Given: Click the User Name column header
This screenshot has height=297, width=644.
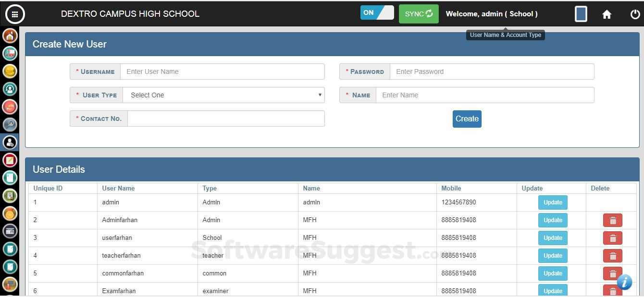Looking at the screenshot, I should (x=118, y=188).
